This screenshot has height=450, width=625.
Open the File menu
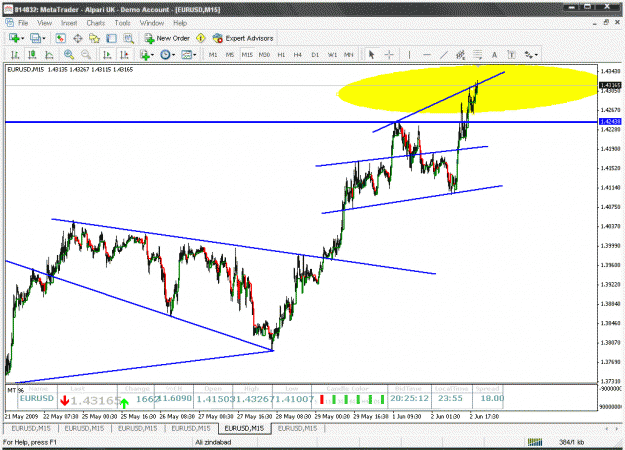point(23,23)
